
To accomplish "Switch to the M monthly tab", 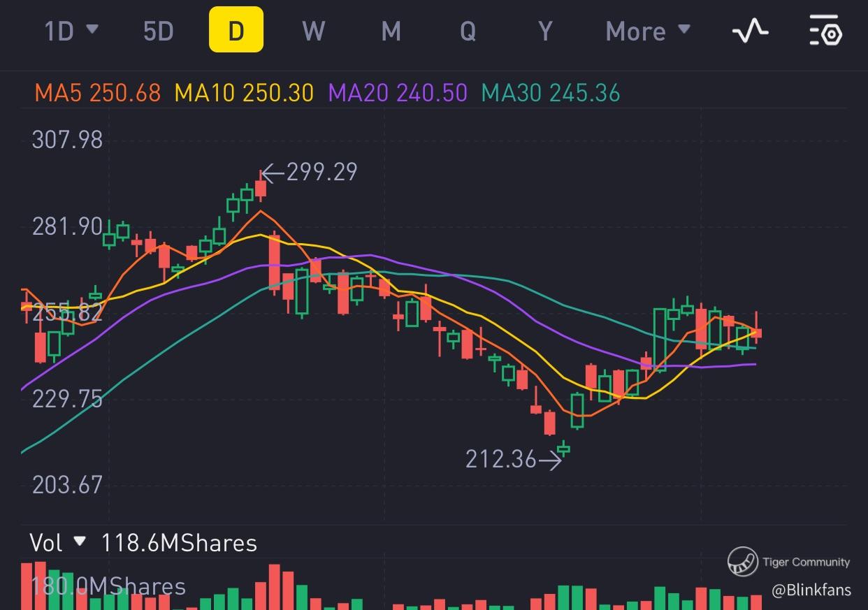I will click(391, 31).
